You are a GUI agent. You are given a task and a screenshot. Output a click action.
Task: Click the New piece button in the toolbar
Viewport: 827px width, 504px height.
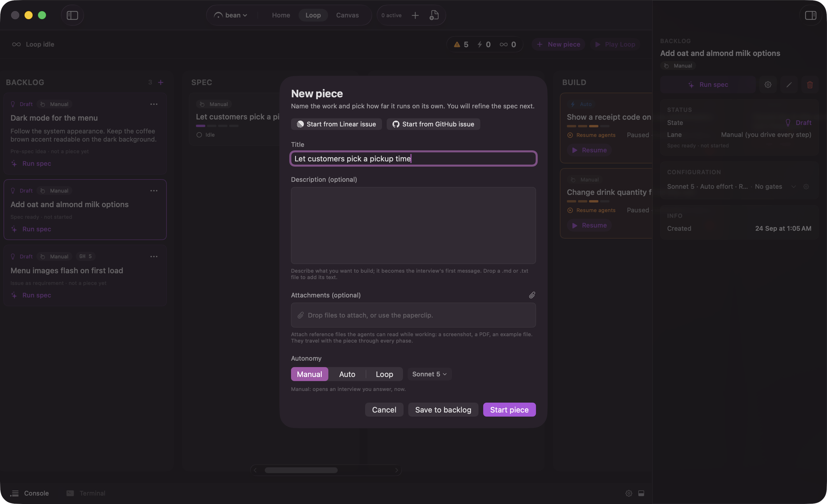[558, 45]
